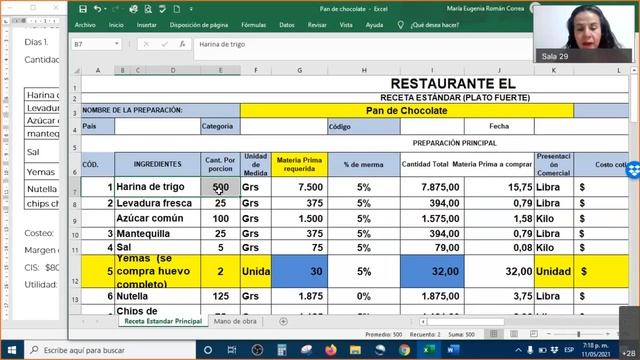The height and width of the screenshot is (360, 640).
Task: Select the cell with value 500
Action: click(x=220, y=187)
